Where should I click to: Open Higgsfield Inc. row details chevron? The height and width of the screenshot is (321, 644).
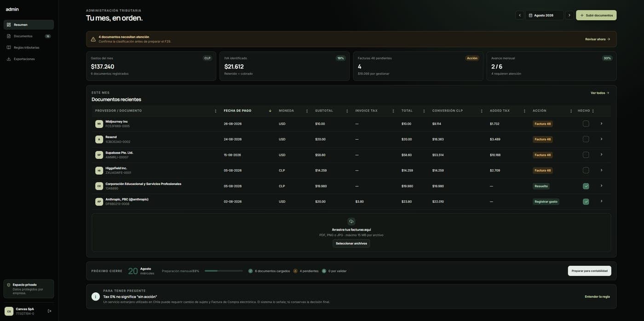point(601,171)
